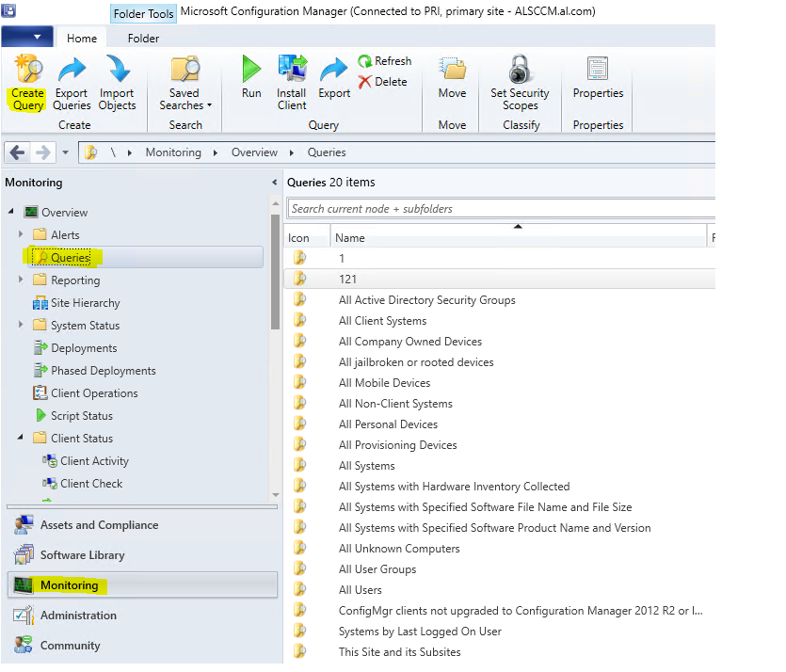Click Overview in the breadcrumb path
This screenshot has width=786, height=672.
point(254,152)
